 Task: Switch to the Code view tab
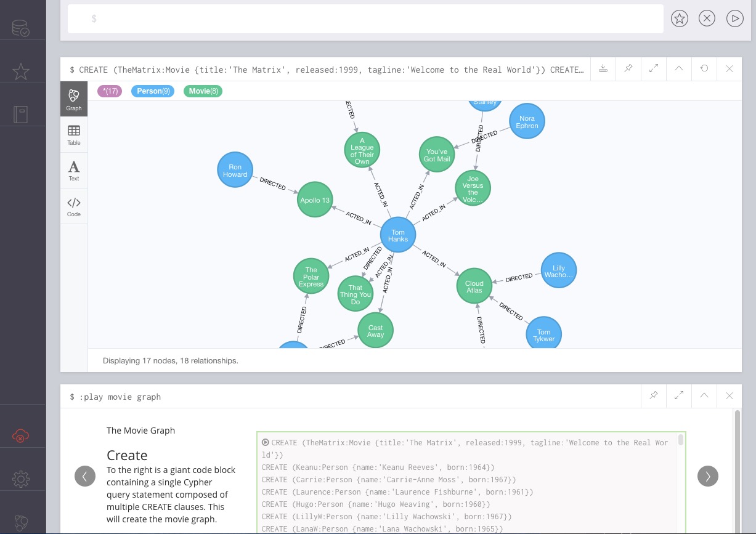click(x=74, y=206)
